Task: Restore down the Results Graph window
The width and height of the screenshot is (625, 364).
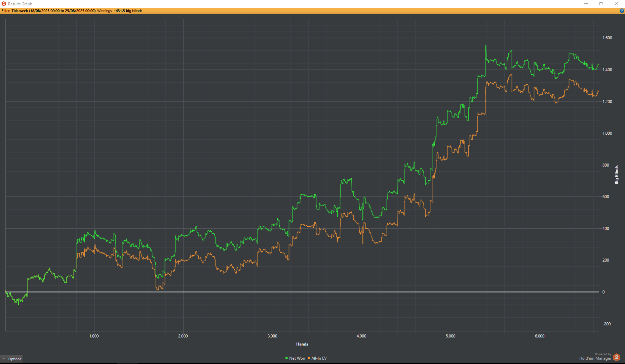Action: tap(601, 4)
